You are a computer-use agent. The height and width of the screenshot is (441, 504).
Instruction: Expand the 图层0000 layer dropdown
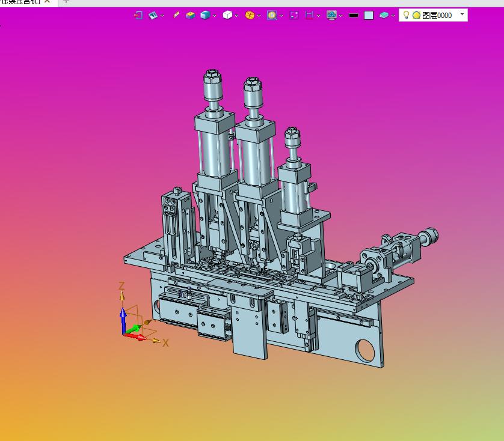(463, 14)
